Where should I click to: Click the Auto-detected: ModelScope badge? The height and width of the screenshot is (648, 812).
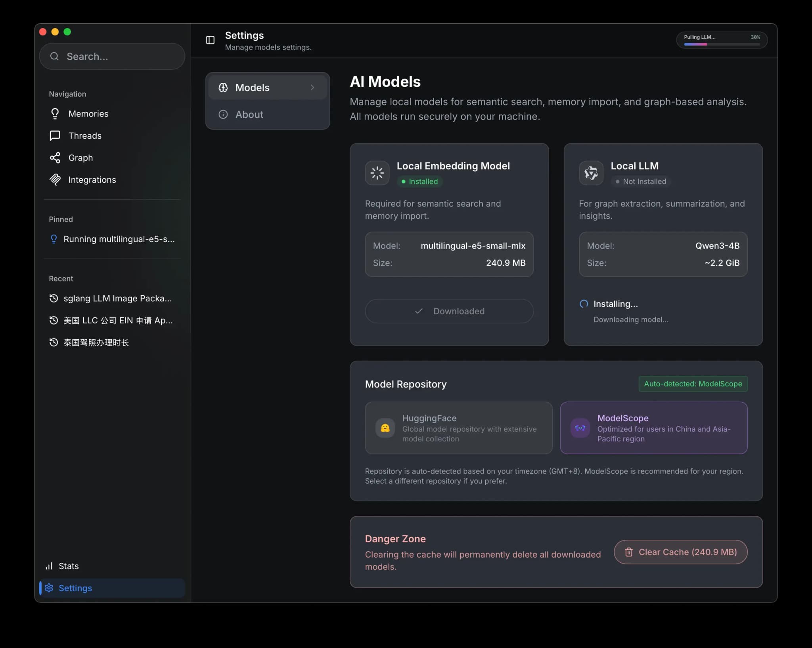click(x=693, y=384)
